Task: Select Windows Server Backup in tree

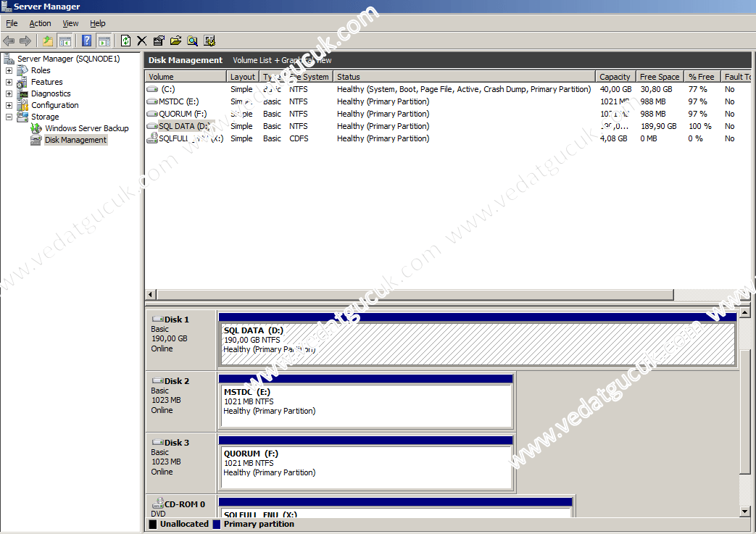Action: coord(87,128)
